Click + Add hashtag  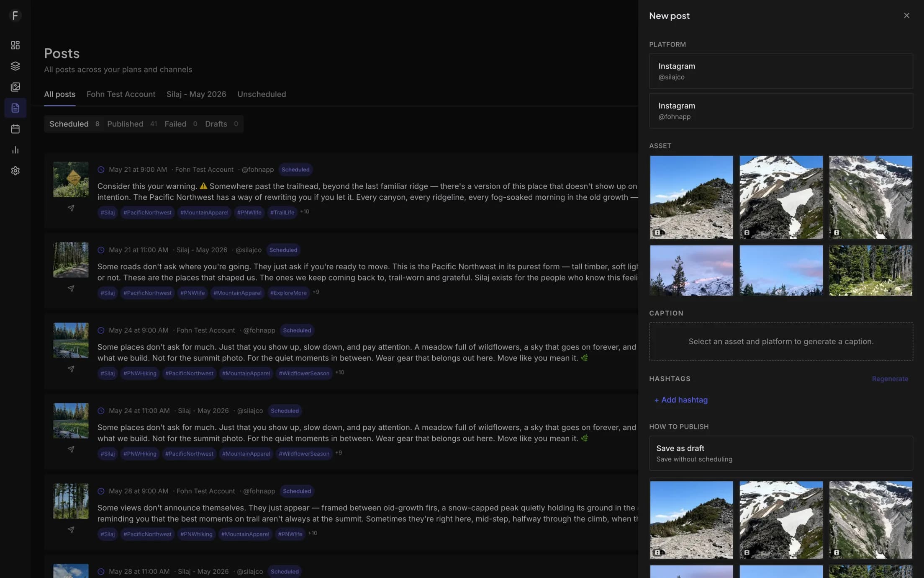681,400
